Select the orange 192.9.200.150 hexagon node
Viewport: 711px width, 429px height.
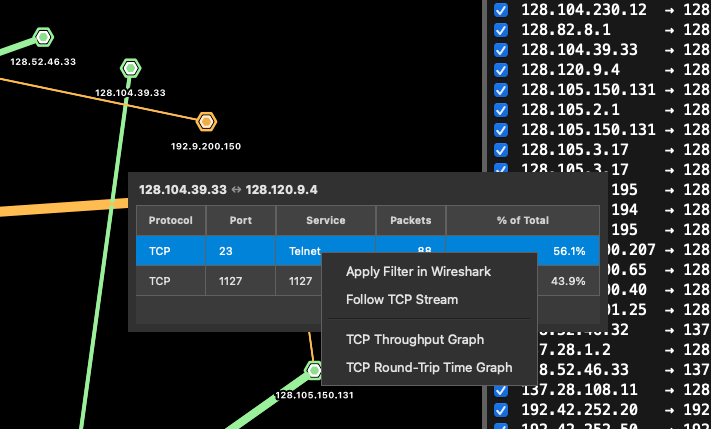click(x=206, y=122)
